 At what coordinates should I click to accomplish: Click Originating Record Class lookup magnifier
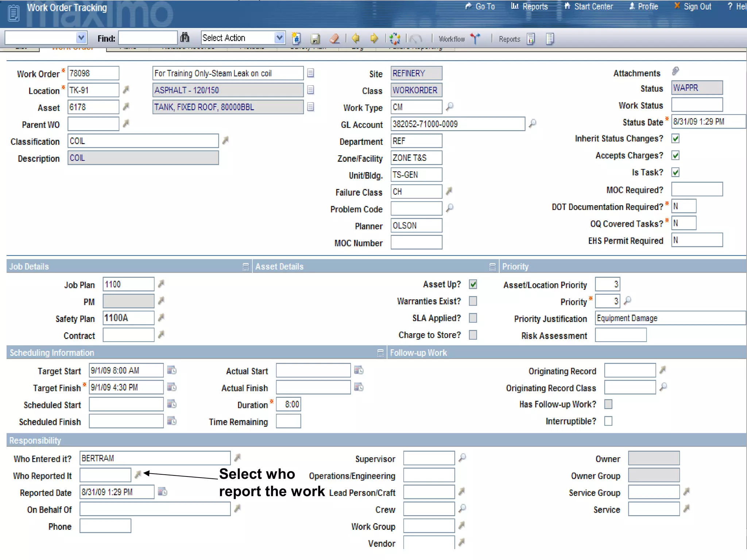coord(663,387)
